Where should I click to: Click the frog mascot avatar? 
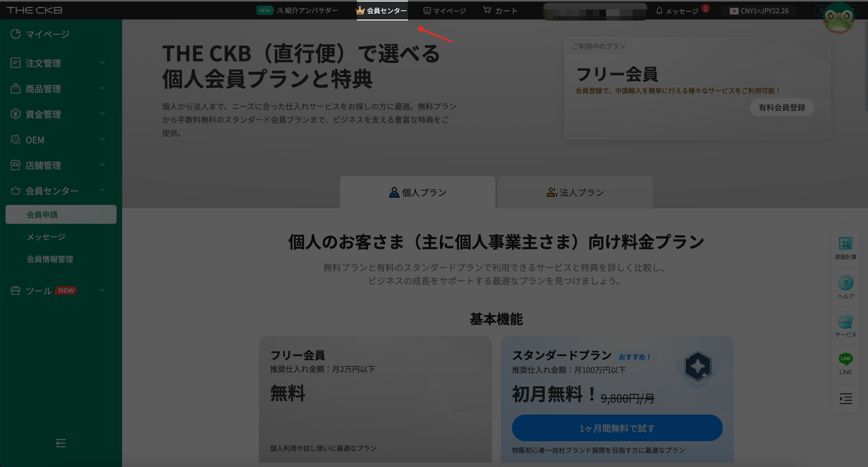pyautogui.click(x=839, y=17)
